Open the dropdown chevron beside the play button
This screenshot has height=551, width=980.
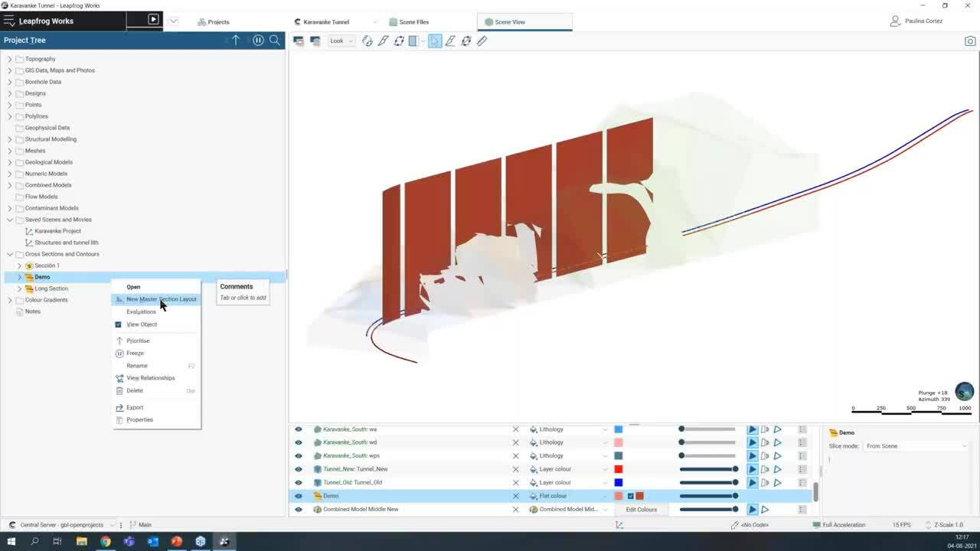[174, 21]
